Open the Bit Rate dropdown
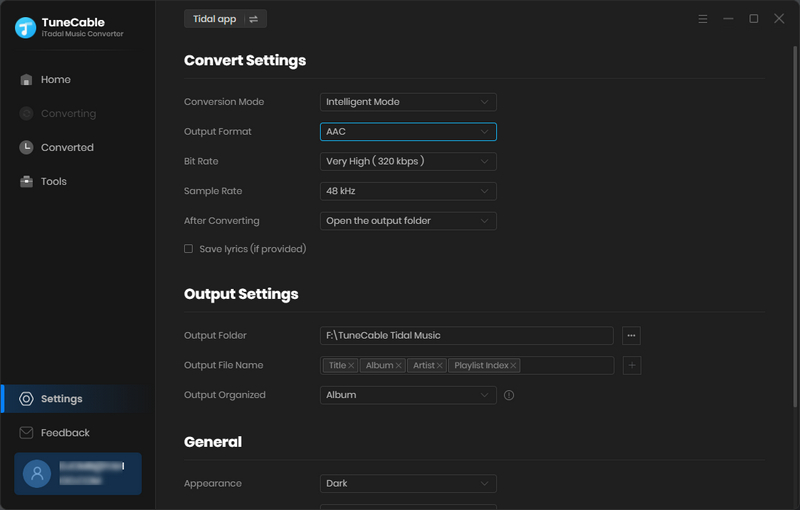Image resolution: width=800 pixels, height=510 pixels. click(408, 161)
